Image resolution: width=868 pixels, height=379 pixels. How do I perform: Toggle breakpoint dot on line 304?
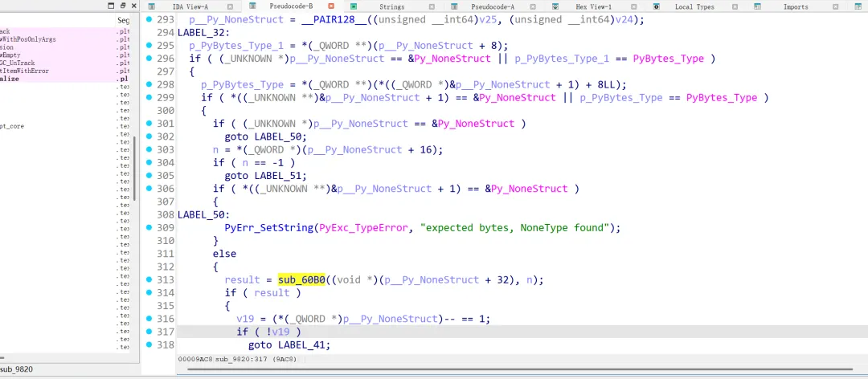pyautogui.click(x=149, y=162)
